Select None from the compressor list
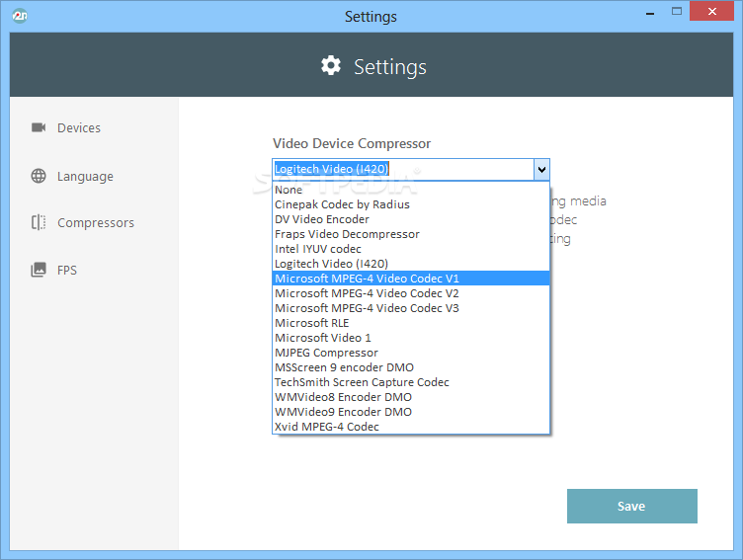743x560 pixels. coord(411,190)
